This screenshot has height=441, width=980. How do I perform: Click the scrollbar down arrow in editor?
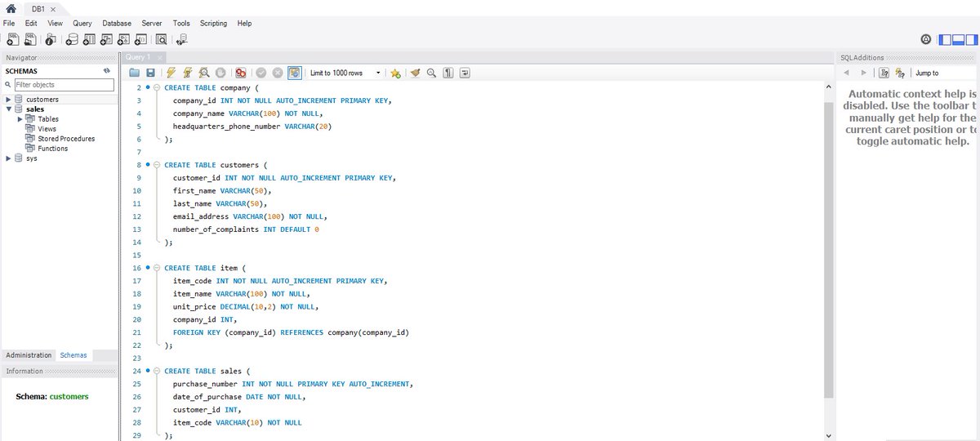[x=829, y=436]
